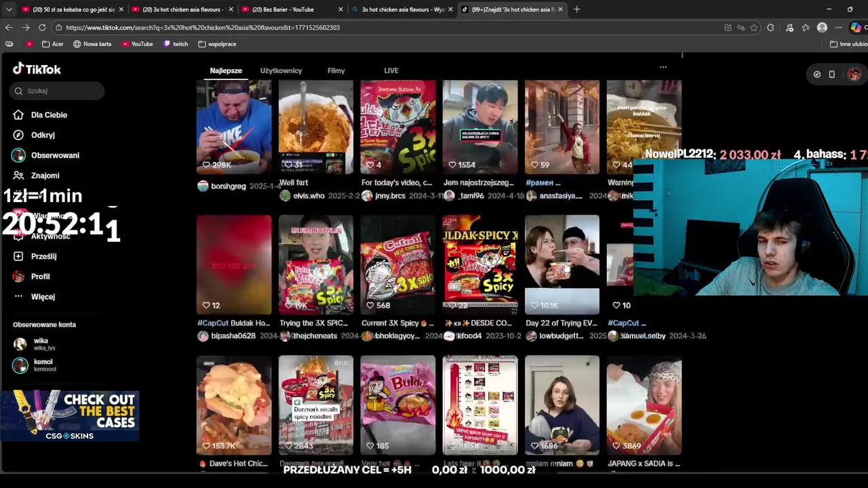Viewport: 868px width, 488px height.
Task: Open _tami96 video with 1554 likes
Action: click(480, 127)
